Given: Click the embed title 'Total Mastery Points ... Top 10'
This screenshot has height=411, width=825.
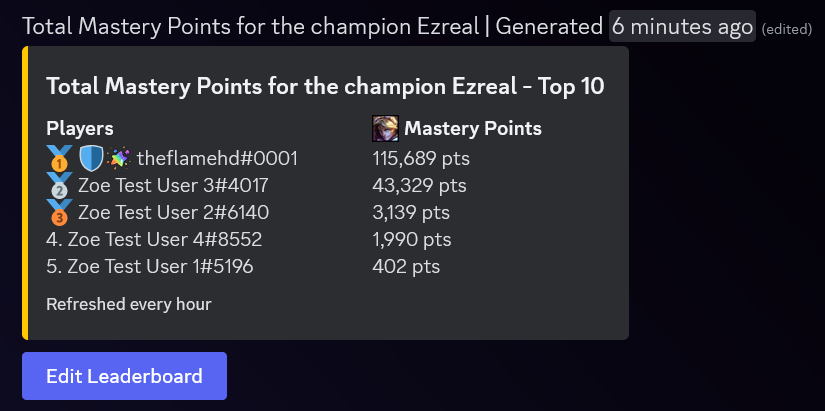Looking at the screenshot, I should click(325, 86).
